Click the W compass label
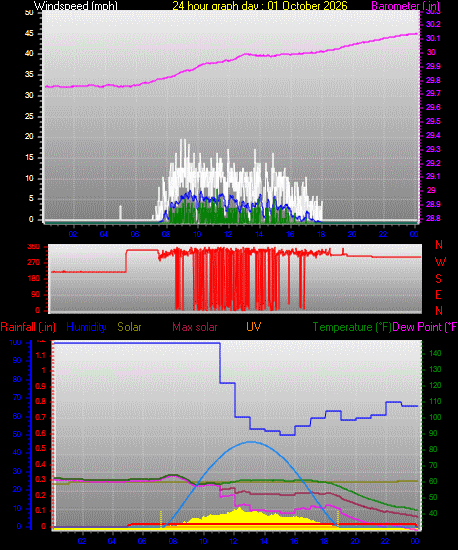458x550 pixels. [x=440, y=262]
